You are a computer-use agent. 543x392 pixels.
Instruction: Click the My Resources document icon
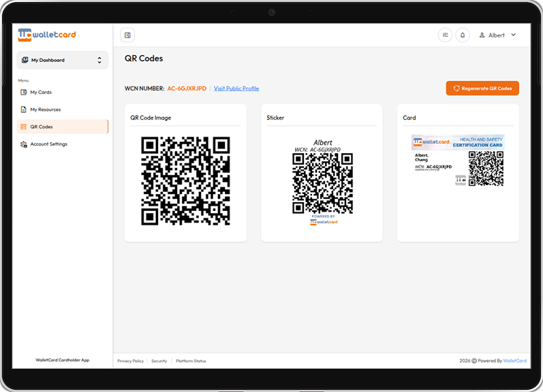pyautogui.click(x=24, y=110)
